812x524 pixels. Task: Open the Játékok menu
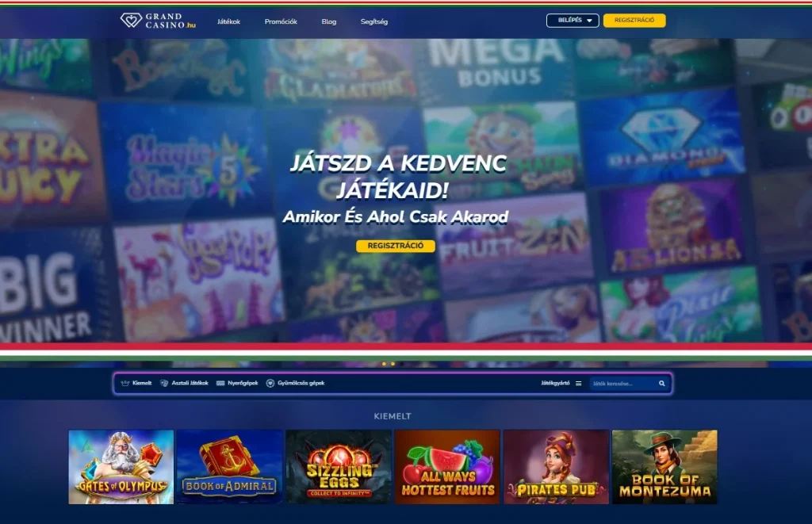coord(228,21)
